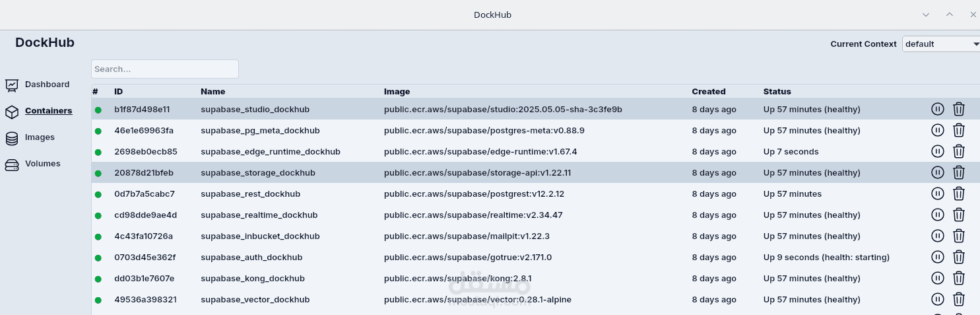980x315 pixels.
Task: Pause the supabase_realtime_dockhub container
Action: point(938,215)
